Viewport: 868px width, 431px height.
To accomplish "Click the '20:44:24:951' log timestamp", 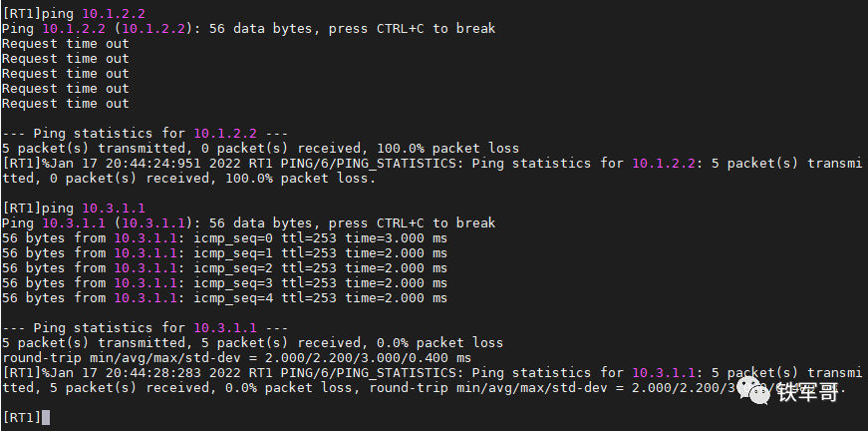I will pos(153,164).
